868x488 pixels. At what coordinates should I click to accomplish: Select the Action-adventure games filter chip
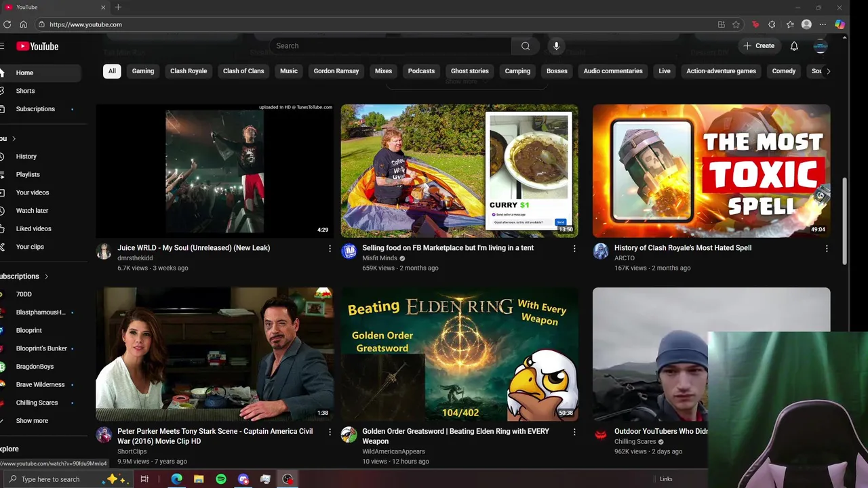point(721,71)
